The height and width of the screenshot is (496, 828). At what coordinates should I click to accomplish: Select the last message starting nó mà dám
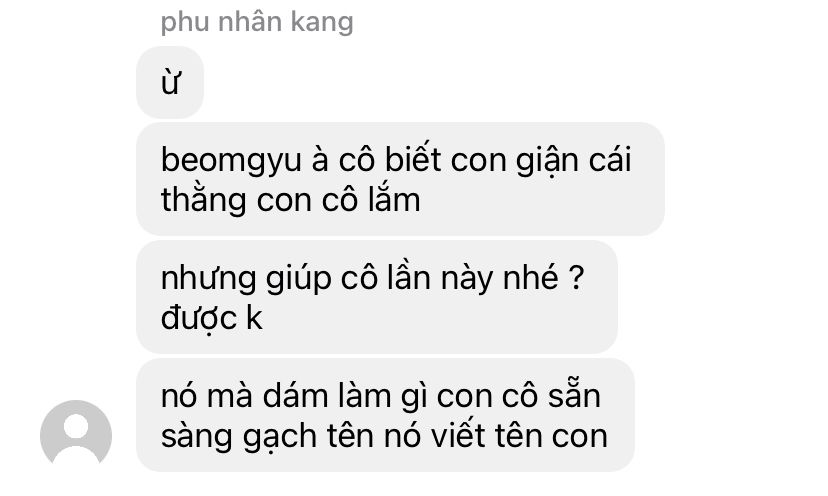(x=385, y=415)
